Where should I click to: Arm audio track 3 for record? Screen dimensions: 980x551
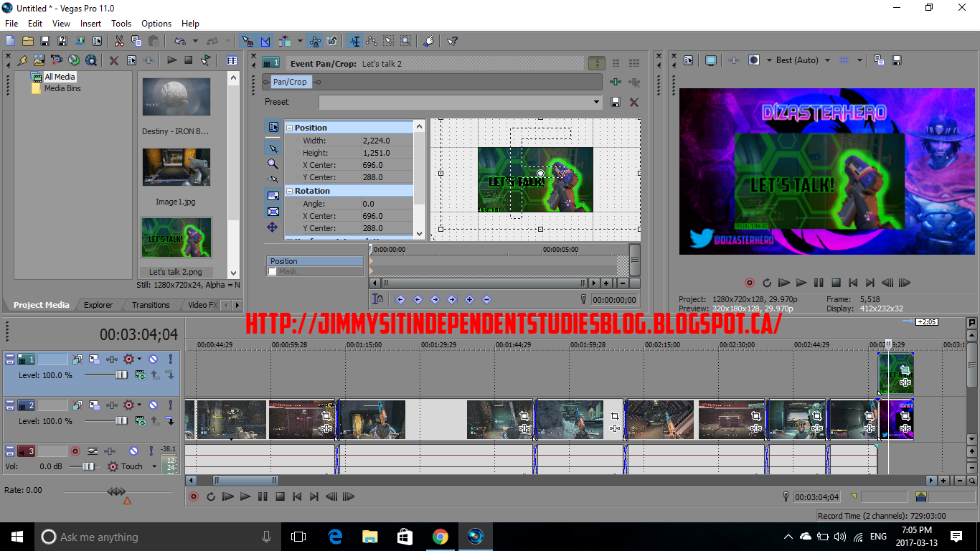click(75, 451)
